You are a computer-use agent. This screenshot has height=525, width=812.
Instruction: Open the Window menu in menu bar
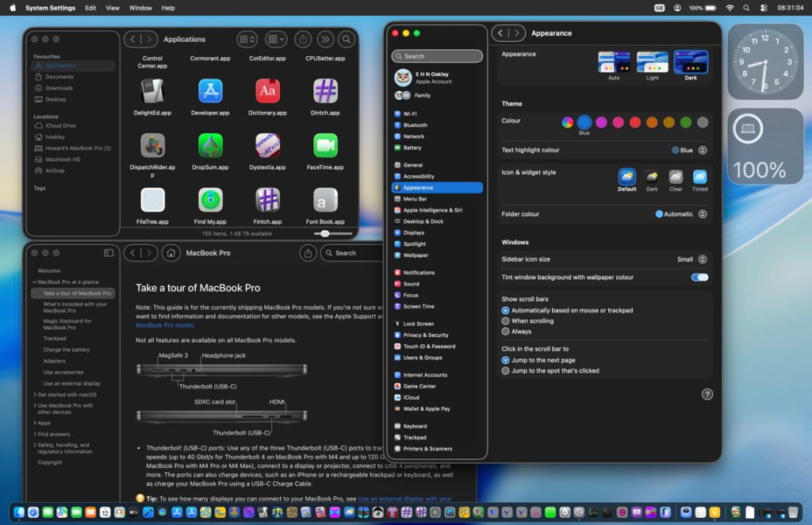140,8
